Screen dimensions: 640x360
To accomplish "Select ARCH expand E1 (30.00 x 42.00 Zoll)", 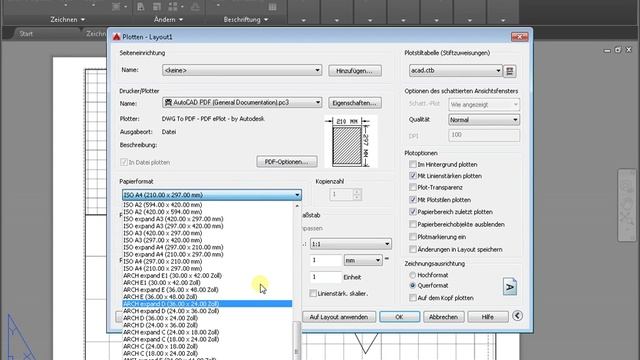I will coord(207,276).
